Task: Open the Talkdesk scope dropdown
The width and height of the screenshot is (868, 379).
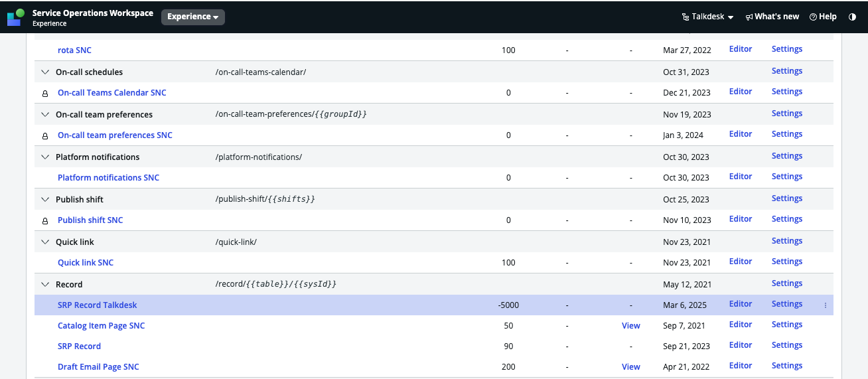Action: click(x=707, y=17)
